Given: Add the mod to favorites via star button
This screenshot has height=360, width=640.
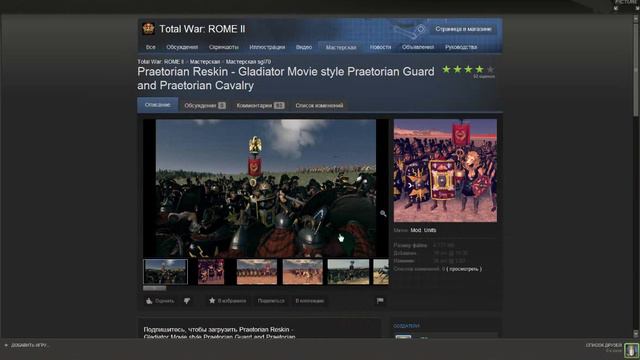Looking at the screenshot, I should pos(227,301).
